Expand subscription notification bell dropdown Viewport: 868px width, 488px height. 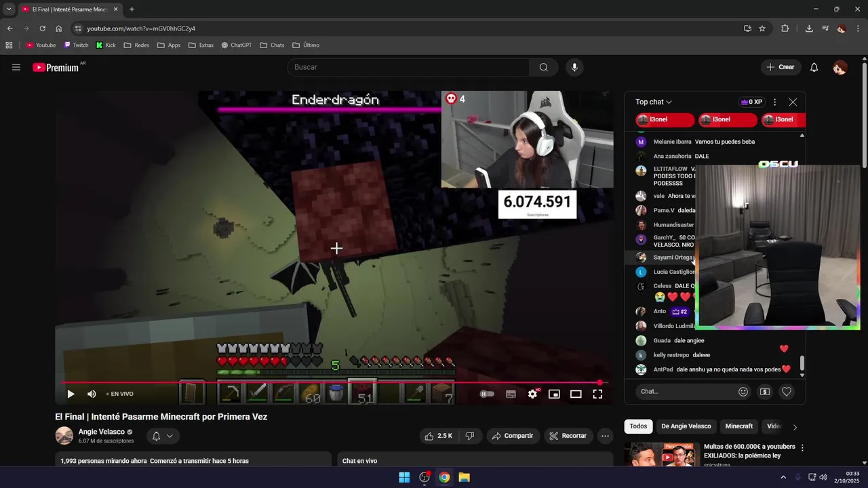pyautogui.click(x=163, y=436)
